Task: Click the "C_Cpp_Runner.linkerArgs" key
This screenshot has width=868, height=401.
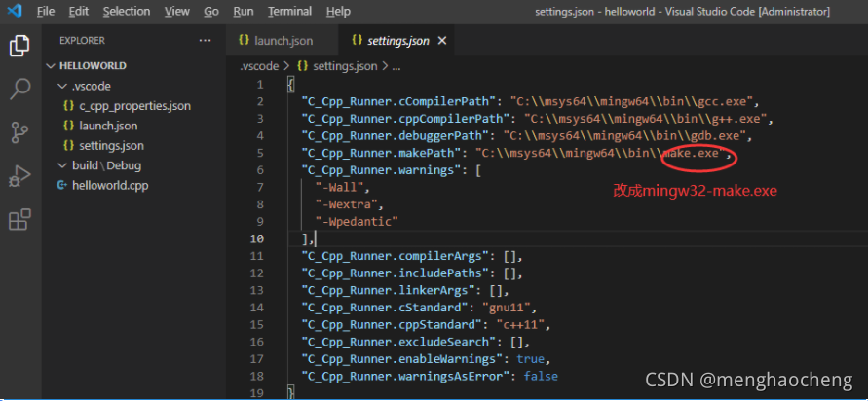Action: click(x=388, y=290)
